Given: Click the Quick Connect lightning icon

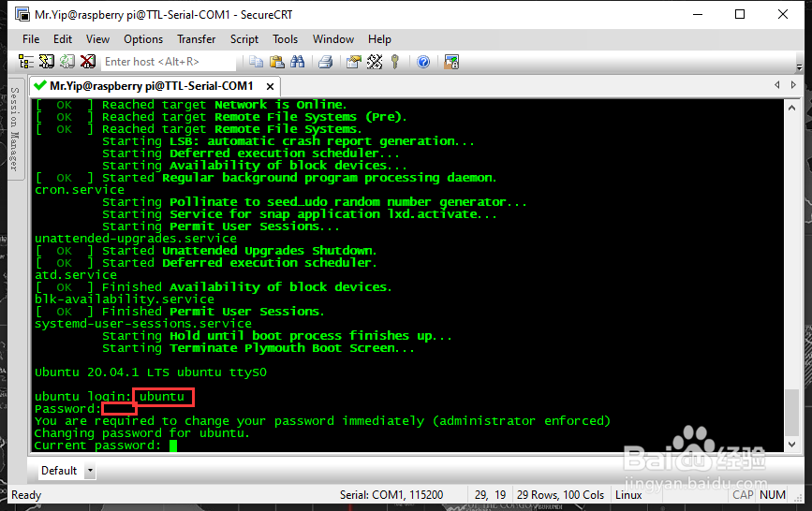Looking at the screenshot, I should click(x=47, y=62).
